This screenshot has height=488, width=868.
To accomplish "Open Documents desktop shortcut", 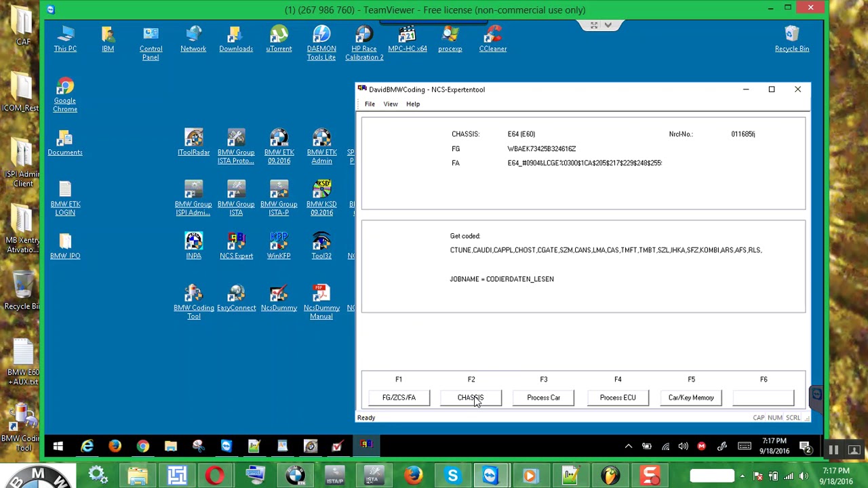I will [65, 143].
